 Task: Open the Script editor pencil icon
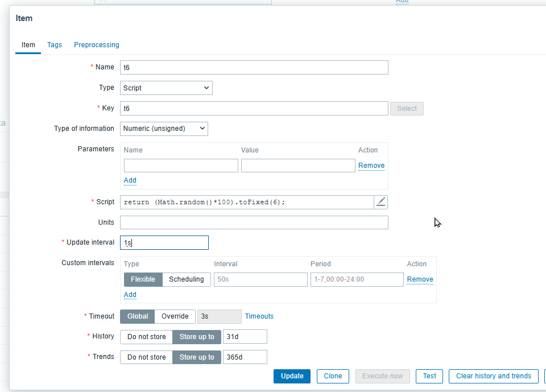pyautogui.click(x=381, y=202)
